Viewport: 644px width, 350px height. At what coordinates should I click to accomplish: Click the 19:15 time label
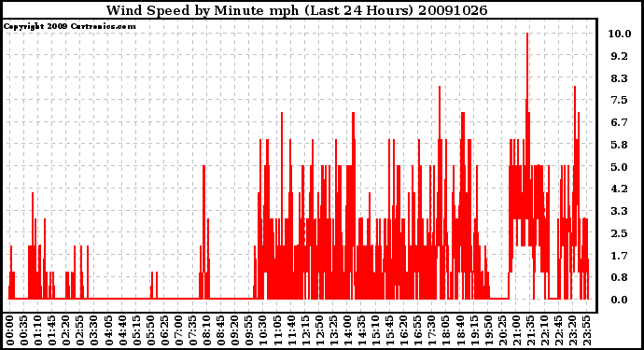click(474, 330)
